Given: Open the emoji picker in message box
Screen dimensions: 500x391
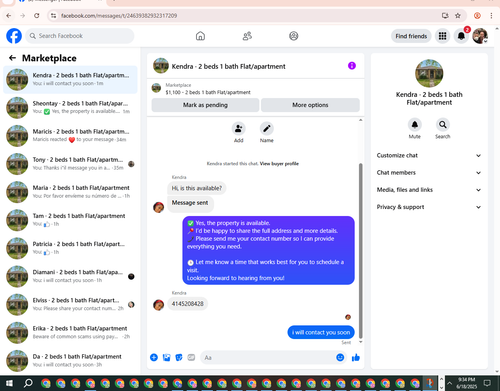Looking at the screenshot, I should click(x=340, y=358).
